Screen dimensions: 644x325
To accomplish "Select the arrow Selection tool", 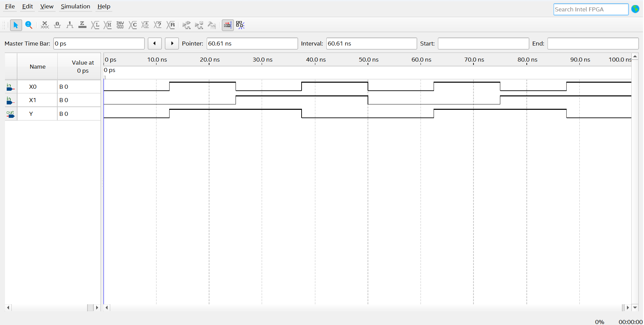I will point(16,25).
